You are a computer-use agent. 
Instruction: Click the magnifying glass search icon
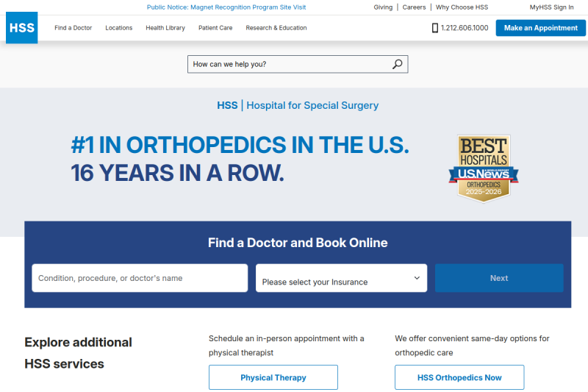pyautogui.click(x=397, y=64)
